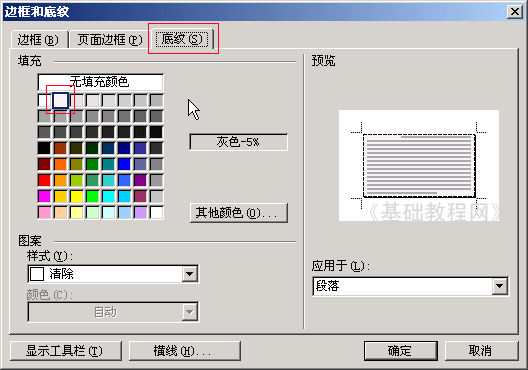Select the light pink swatch in bottom row
528x370 pixels.
coord(44,212)
